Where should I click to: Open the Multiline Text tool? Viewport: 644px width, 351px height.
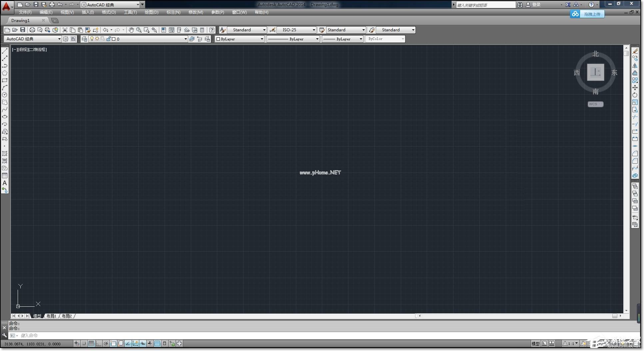[x=5, y=182]
